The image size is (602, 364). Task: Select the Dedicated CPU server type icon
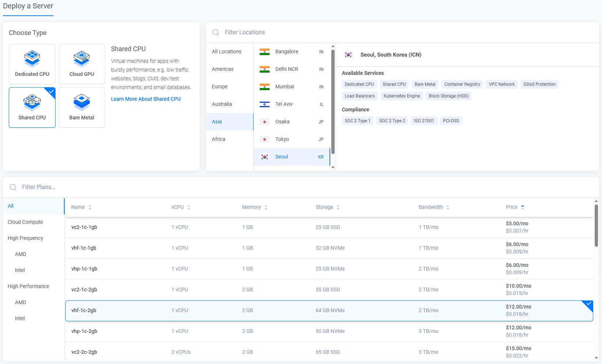(x=32, y=59)
